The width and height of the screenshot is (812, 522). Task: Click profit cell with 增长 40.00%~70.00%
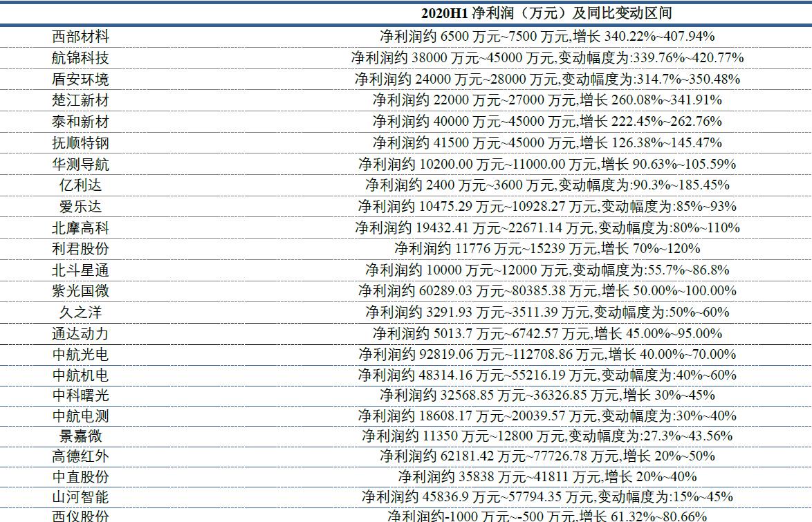pyautogui.click(x=547, y=354)
